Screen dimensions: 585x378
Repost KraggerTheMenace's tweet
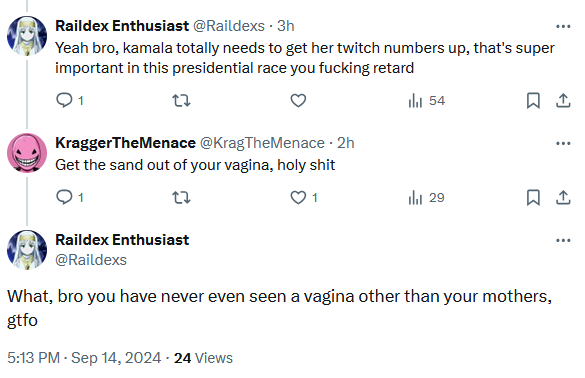coord(181,197)
